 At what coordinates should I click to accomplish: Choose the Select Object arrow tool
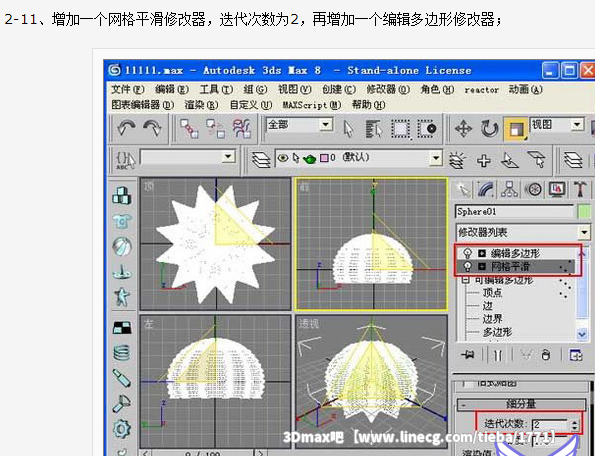[x=348, y=129]
